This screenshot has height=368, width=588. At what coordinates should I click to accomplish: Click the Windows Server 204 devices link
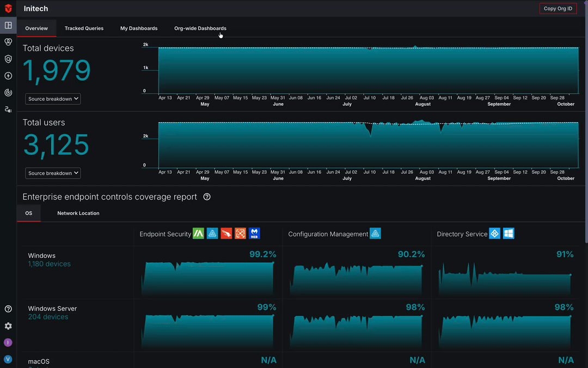[48, 317]
